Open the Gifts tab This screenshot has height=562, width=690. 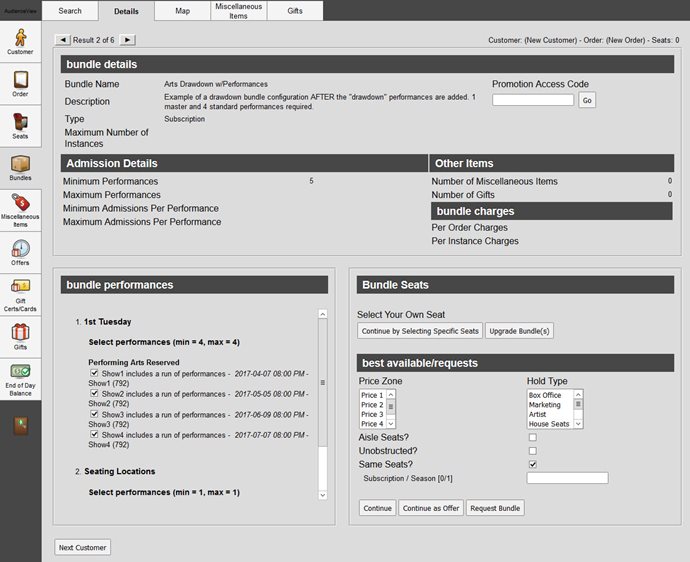click(x=295, y=11)
